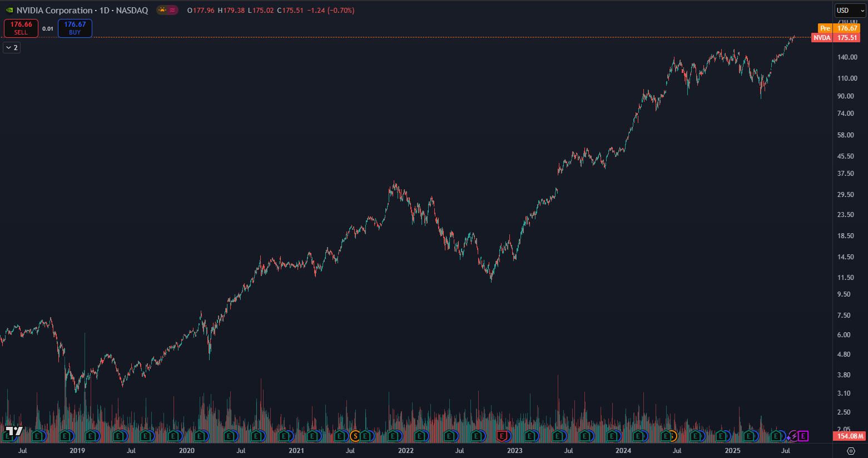Screen dimensions: 868x458
Task: Click the 2025 label on time axis
Action: tap(733, 451)
